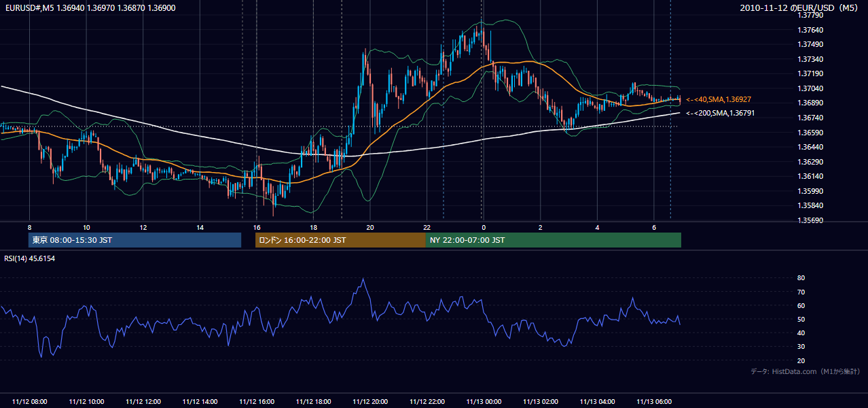The width and height of the screenshot is (868, 408).
Task: Click hour label 4 under price chart
Action: (597, 227)
